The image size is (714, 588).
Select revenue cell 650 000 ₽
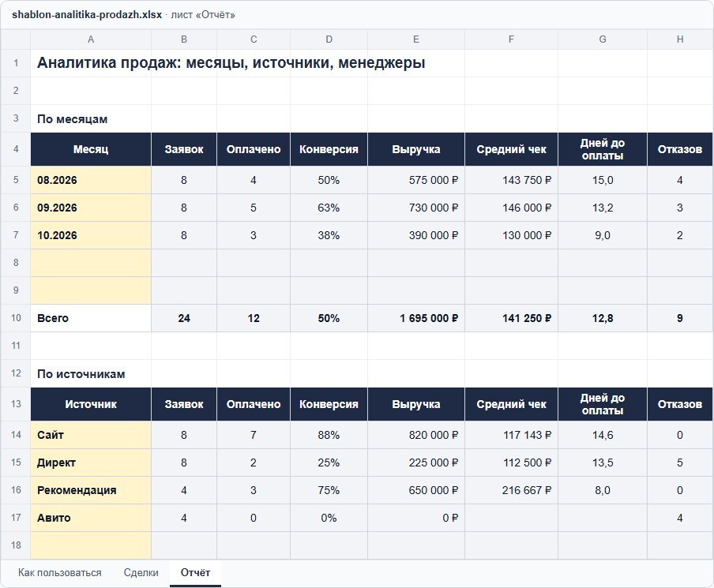click(415, 490)
